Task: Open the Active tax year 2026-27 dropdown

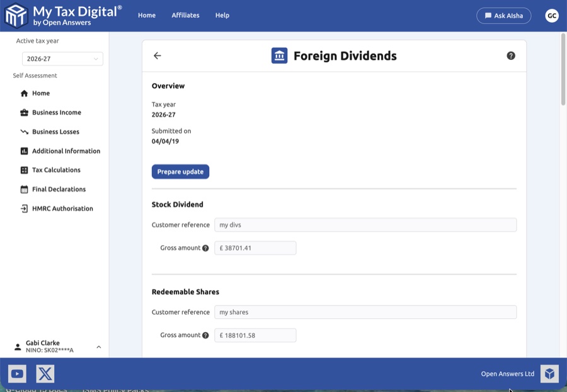Action: click(62, 59)
